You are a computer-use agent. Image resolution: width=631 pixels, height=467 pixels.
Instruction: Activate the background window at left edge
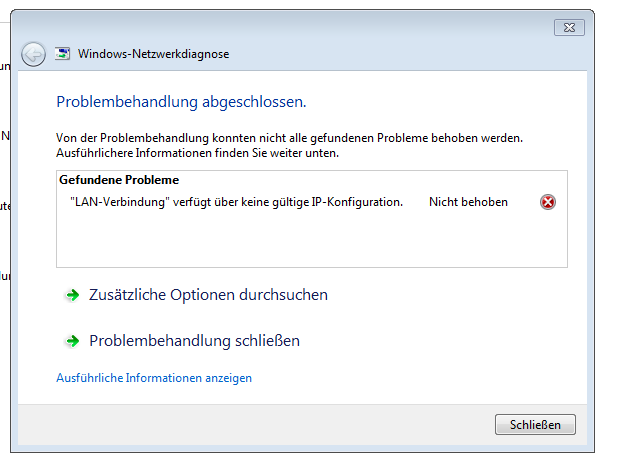pyautogui.click(x=4, y=169)
